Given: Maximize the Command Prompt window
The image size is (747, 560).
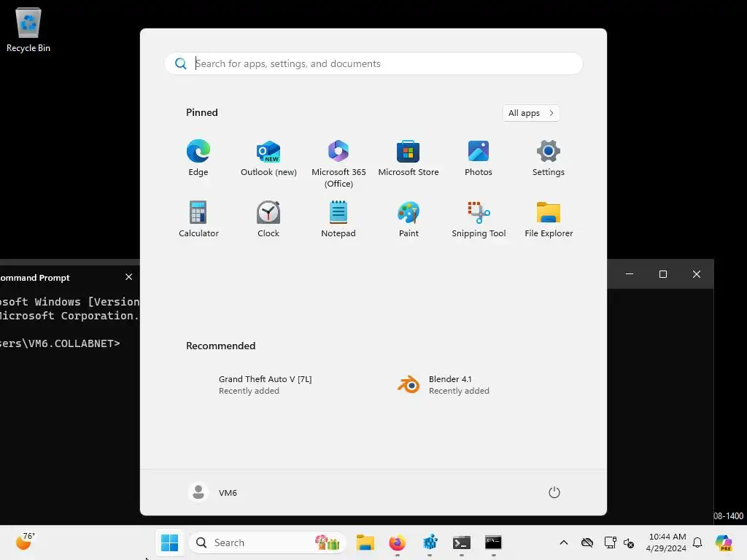Looking at the screenshot, I should (662, 274).
